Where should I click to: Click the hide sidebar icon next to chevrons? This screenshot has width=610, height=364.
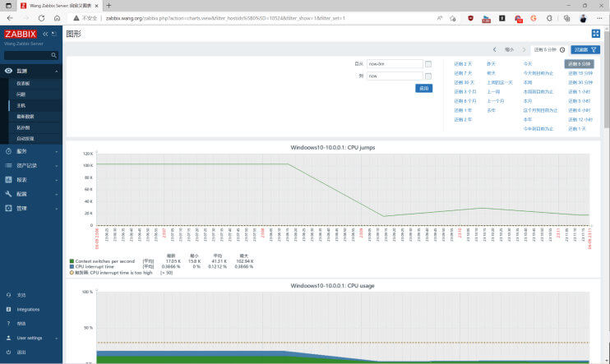(x=54, y=35)
